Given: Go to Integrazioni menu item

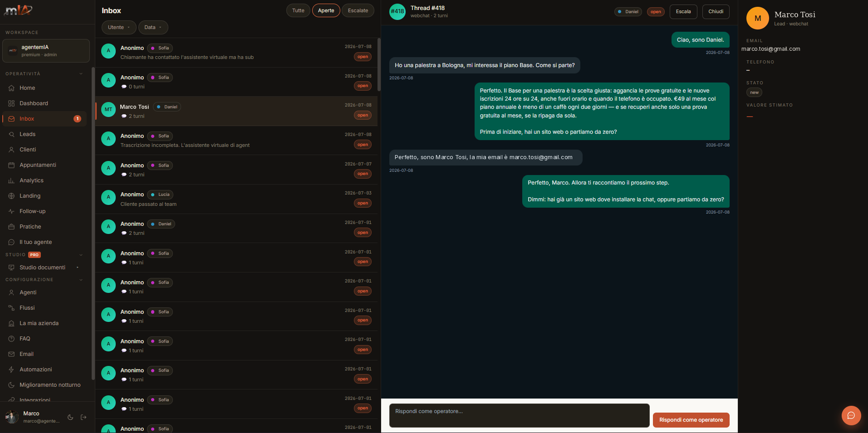Looking at the screenshot, I should point(35,399).
